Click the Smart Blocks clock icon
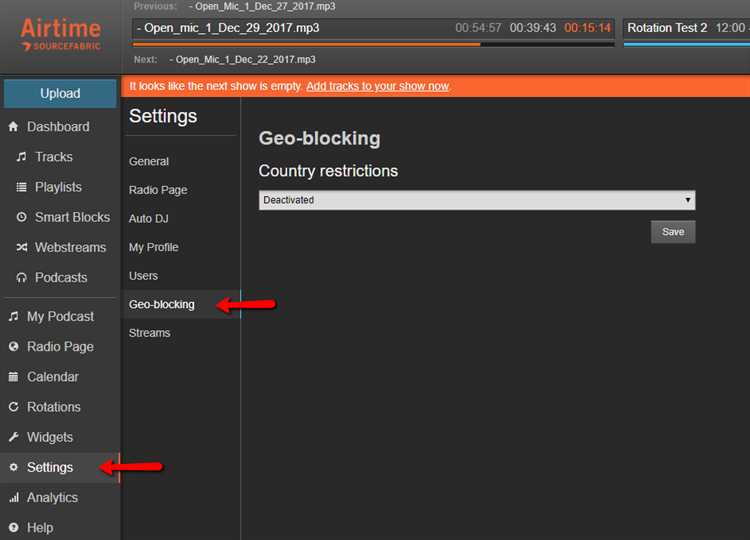This screenshot has height=540, width=750. point(22,217)
